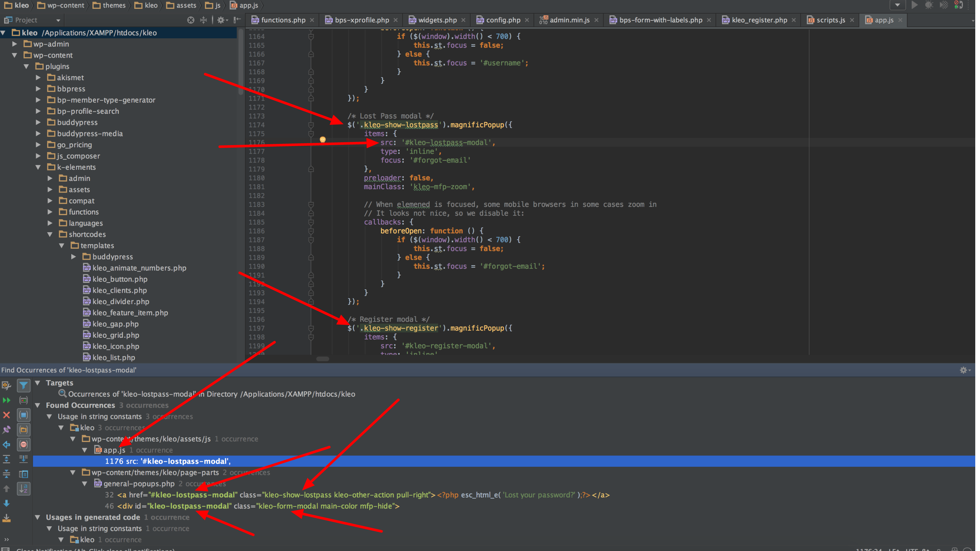980x551 pixels.
Task: Click wp-content breadcrumb in navigation bar
Action: pyautogui.click(x=61, y=5)
